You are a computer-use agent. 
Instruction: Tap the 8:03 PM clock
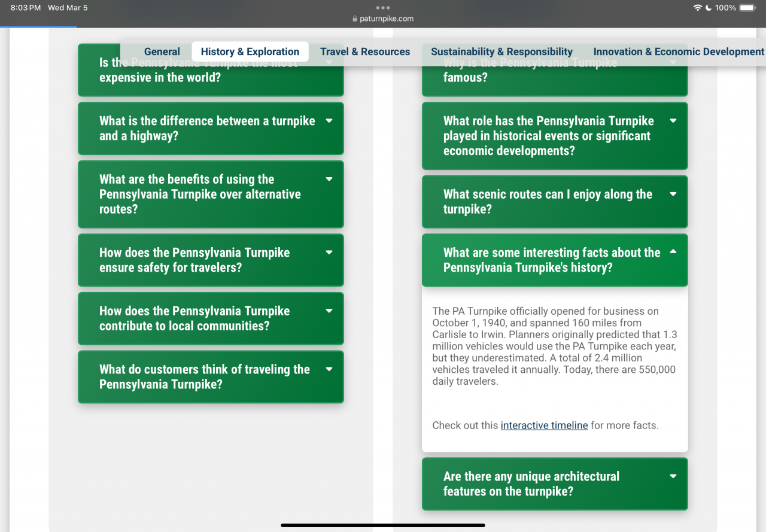click(25, 8)
